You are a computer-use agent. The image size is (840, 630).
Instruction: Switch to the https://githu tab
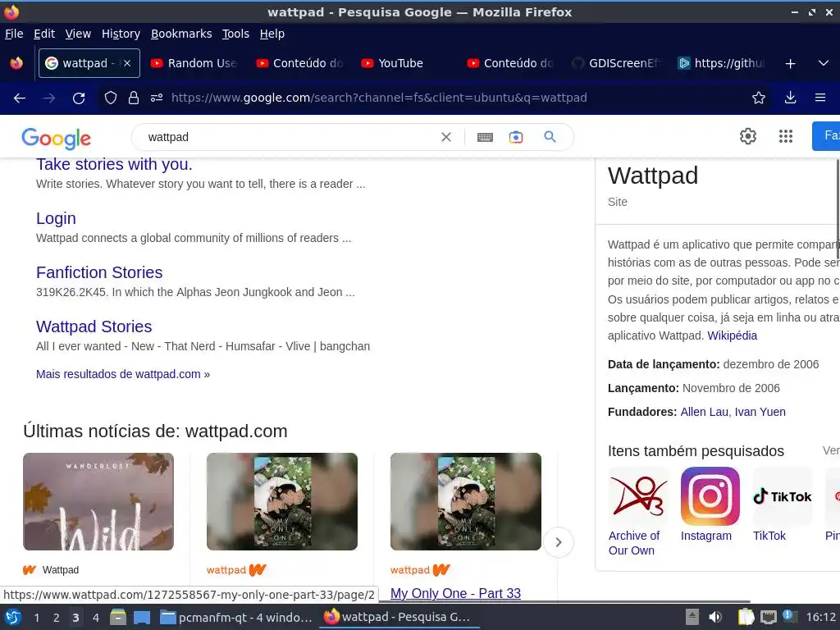click(x=722, y=63)
